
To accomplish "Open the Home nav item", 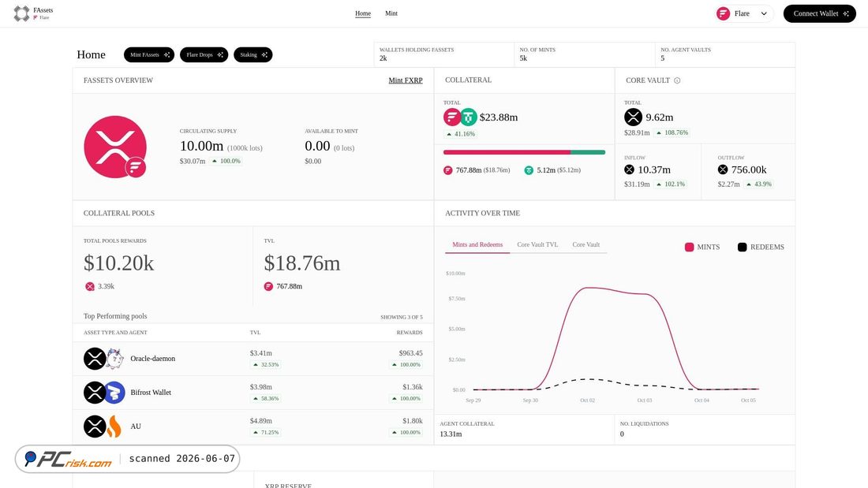I will coord(363,13).
